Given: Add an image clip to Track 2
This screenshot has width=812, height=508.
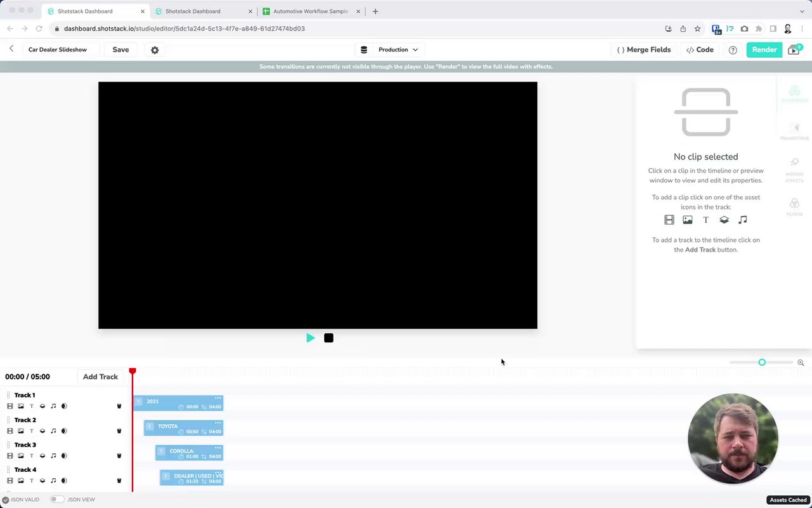Looking at the screenshot, I should (x=21, y=431).
